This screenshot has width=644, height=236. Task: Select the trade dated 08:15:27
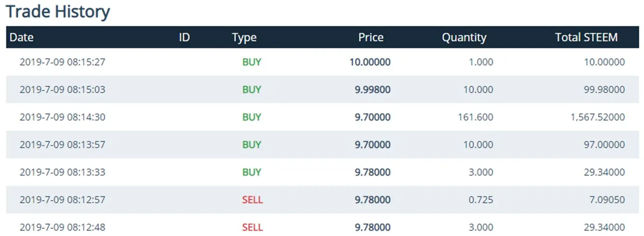pos(62,62)
